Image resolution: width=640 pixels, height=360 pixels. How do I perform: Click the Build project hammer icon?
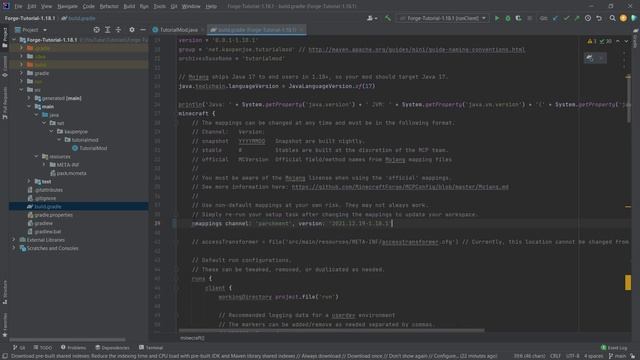point(388,18)
